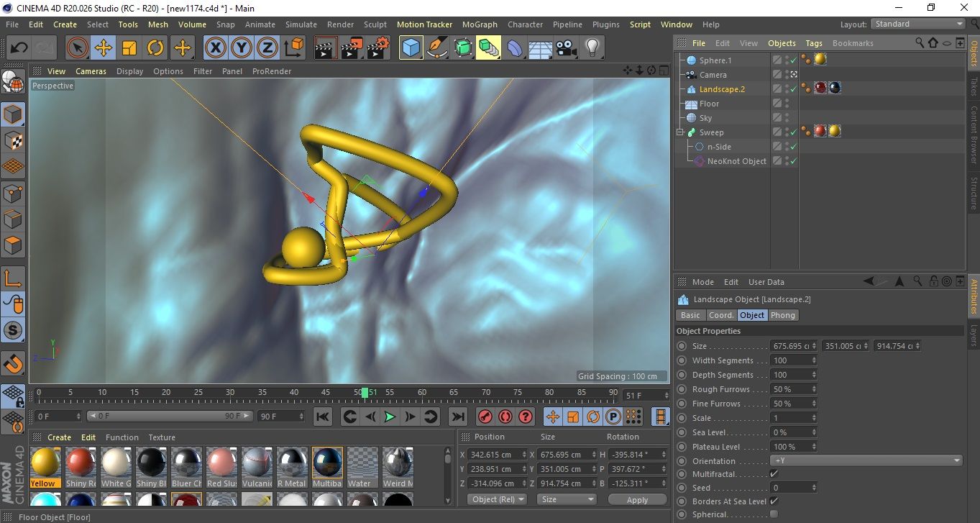Toggle NeoKnot Object enable checkmark
Image resolution: width=980 pixels, height=523 pixels.
[793, 161]
